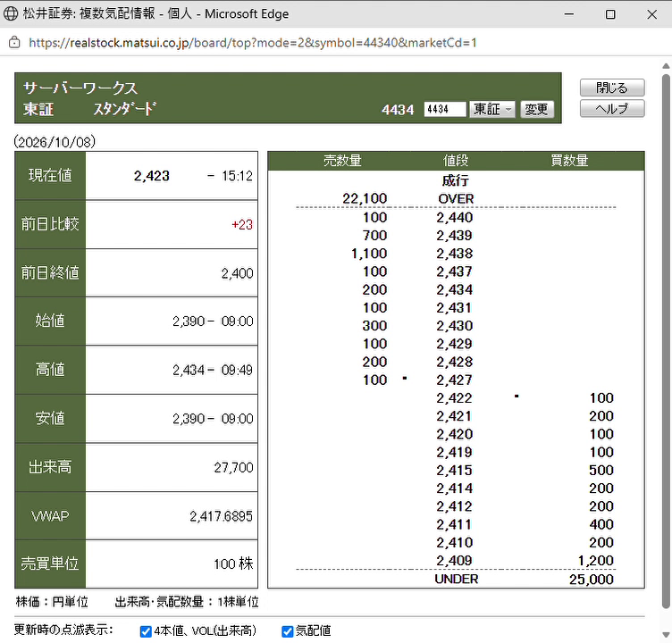Click bid price 2,409 in order book
This screenshot has height=643, width=672.
point(454,560)
